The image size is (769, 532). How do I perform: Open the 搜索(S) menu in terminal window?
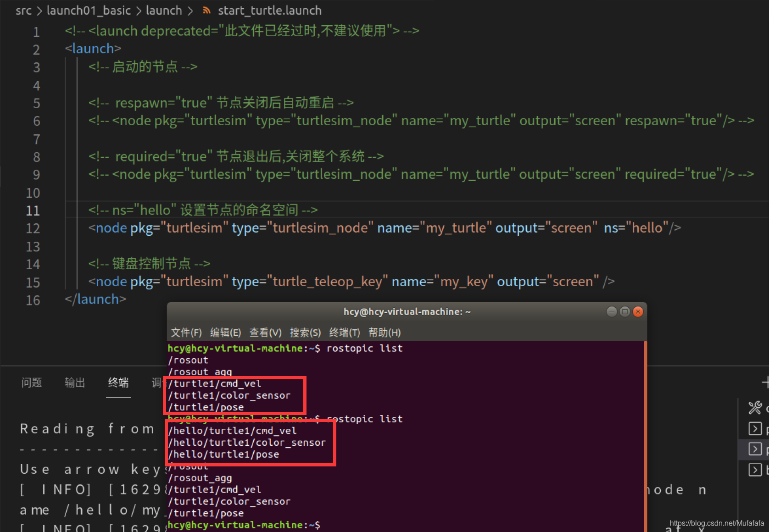[x=306, y=332]
